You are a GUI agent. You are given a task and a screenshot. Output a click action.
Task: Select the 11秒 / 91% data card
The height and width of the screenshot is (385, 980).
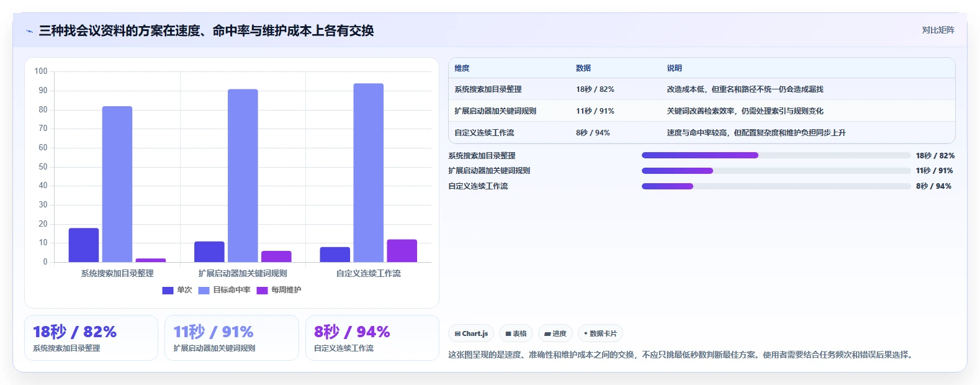232,338
